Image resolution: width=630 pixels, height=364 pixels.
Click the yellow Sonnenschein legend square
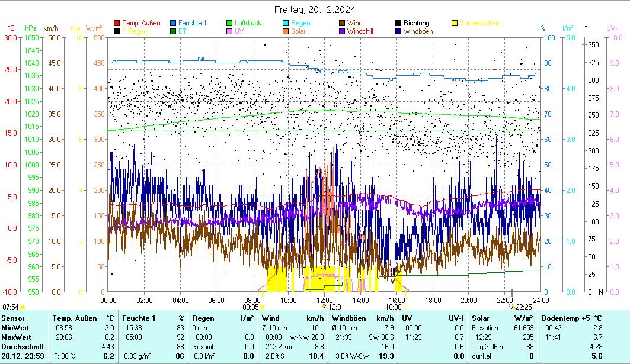coord(455,23)
